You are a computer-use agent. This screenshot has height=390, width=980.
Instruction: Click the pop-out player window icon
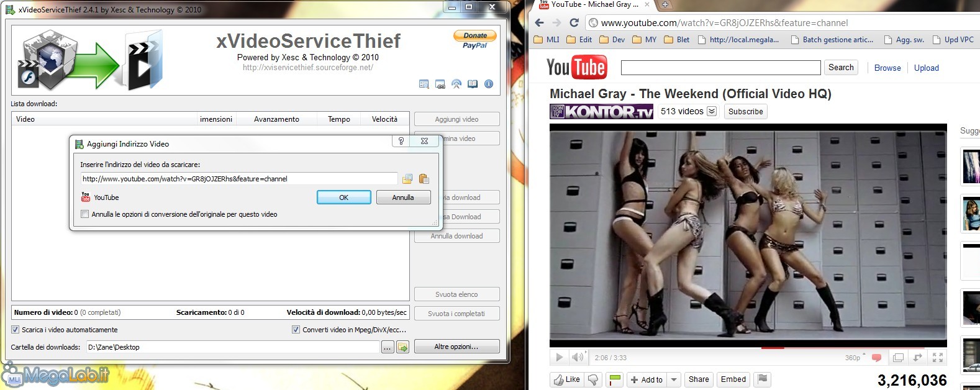(898, 358)
